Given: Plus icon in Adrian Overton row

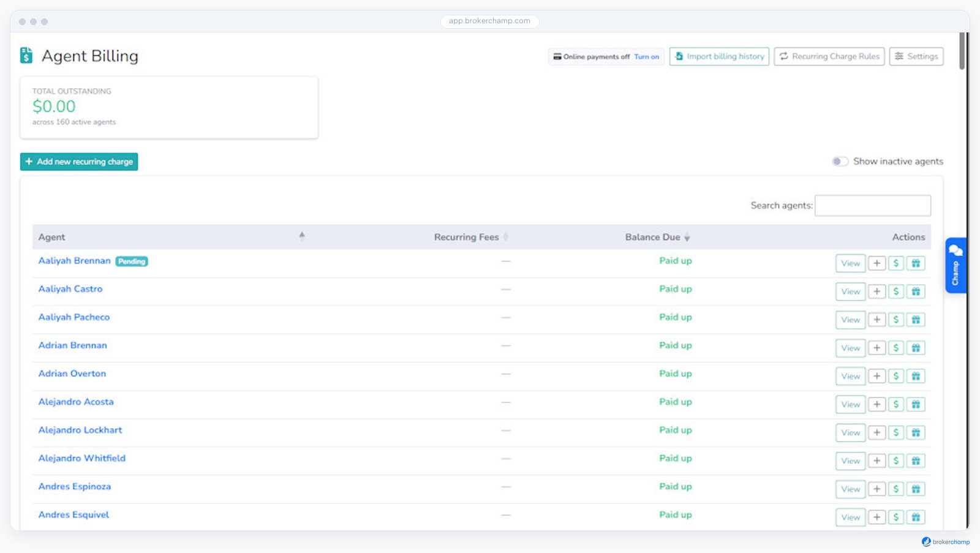Looking at the screenshot, I should (876, 376).
